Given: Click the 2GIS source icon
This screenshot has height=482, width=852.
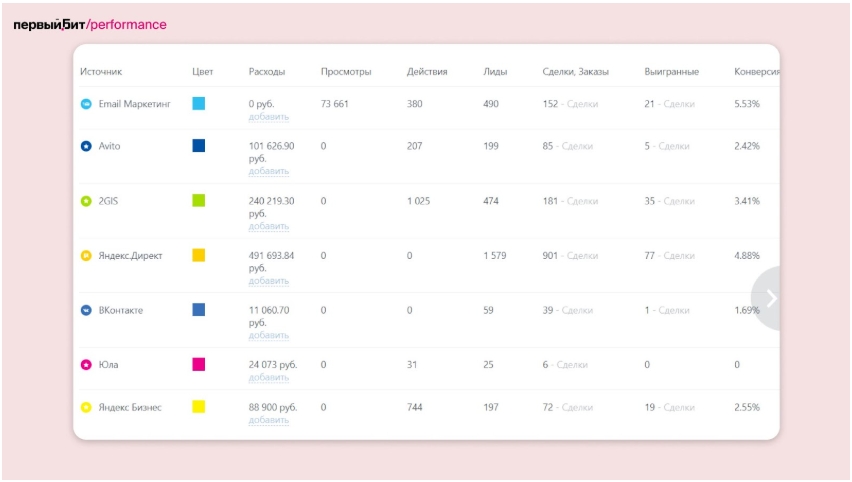Looking at the screenshot, I should point(86,201).
